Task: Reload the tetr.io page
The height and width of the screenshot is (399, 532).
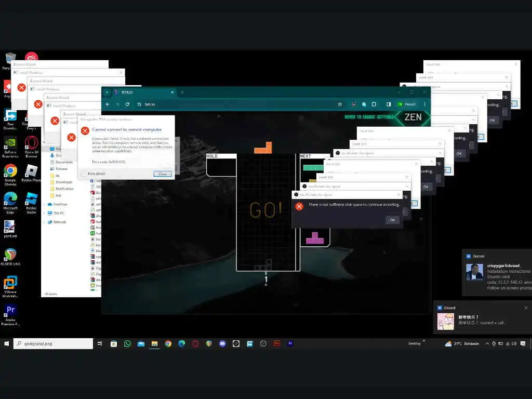Action: (x=127, y=104)
